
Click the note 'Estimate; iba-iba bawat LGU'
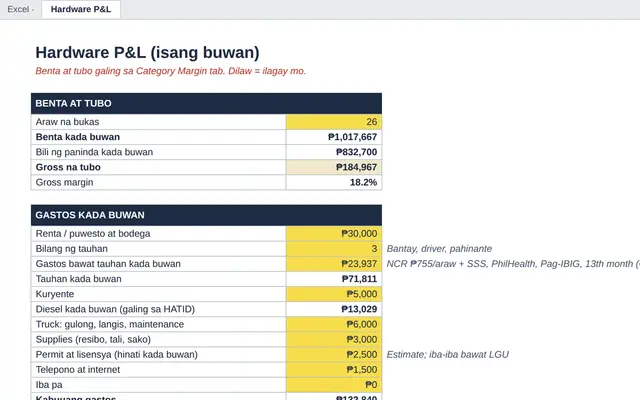pyautogui.click(x=447, y=354)
